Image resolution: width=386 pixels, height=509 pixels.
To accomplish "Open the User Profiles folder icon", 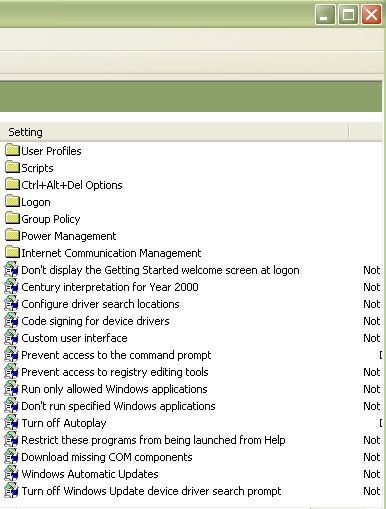I will tap(12, 150).
